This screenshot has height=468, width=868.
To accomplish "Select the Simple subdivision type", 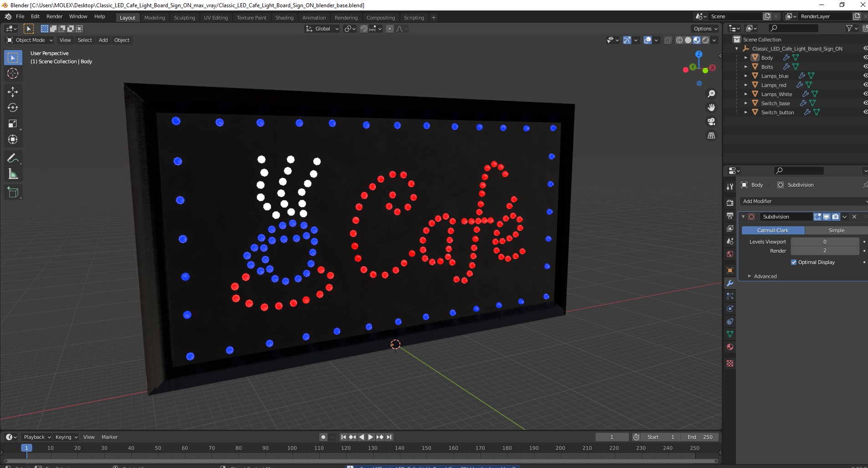I will [x=836, y=230].
